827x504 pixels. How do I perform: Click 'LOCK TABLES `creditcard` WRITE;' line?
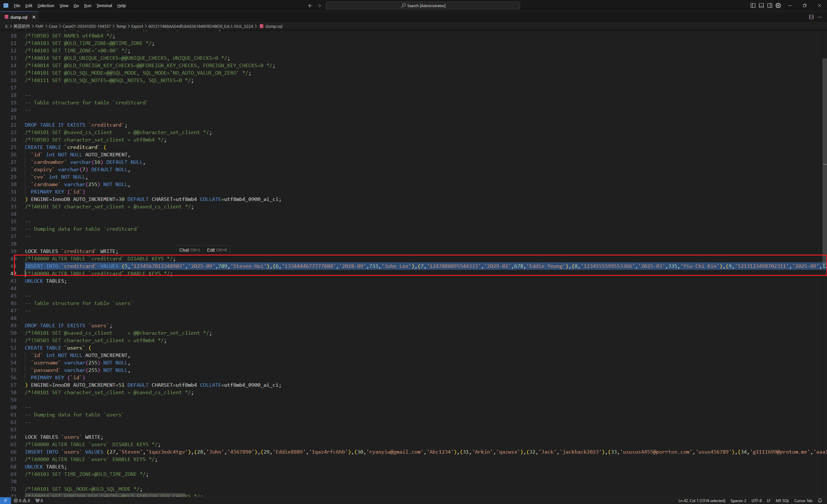[x=71, y=251]
